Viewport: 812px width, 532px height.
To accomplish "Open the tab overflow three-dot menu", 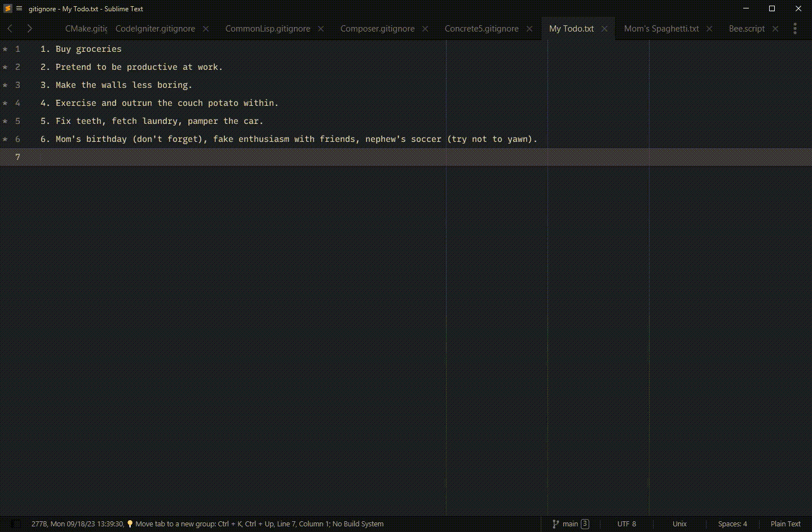I will pyautogui.click(x=795, y=28).
